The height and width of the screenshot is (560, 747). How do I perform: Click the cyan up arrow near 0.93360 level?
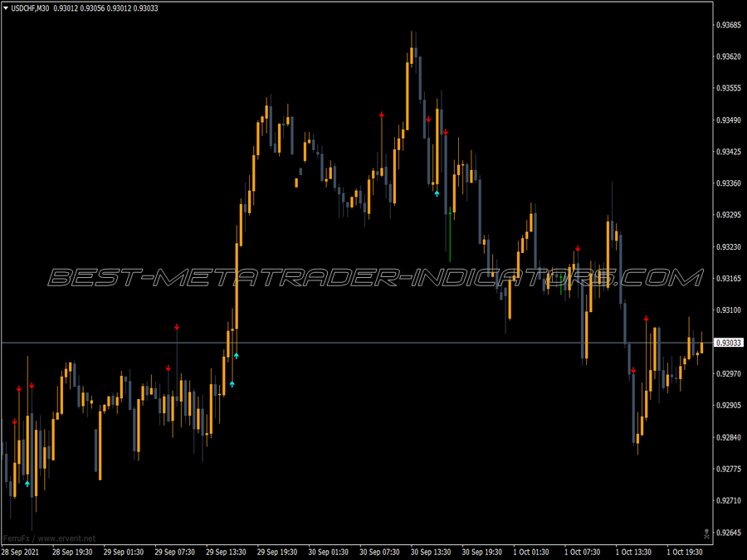coord(437,193)
